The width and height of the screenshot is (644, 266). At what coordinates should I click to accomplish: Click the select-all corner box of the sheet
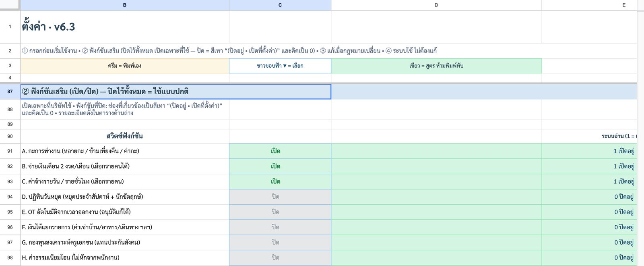point(10,5)
